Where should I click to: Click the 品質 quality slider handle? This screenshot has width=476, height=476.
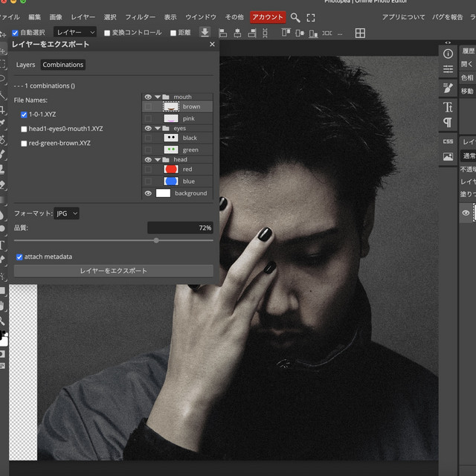[156, 240]
